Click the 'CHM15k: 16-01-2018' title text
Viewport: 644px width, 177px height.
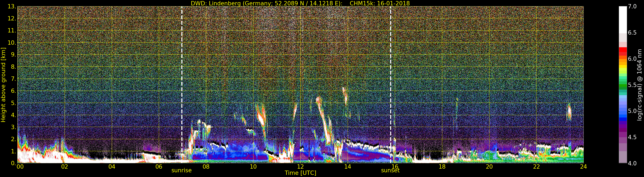(x=380, y=3)
